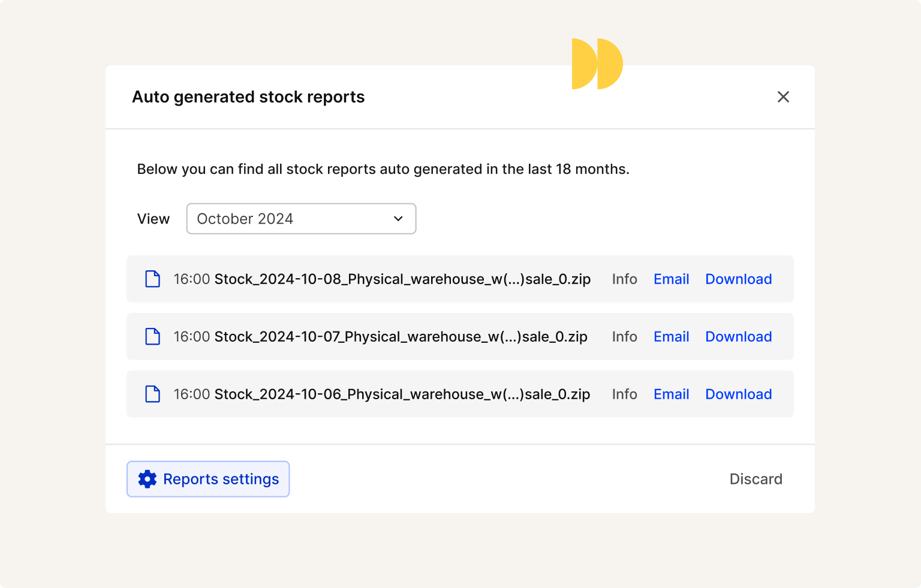Screen dimensions: 921x588
Task: Email the 2024-10-07 stock report
Action: click(671, 336)
